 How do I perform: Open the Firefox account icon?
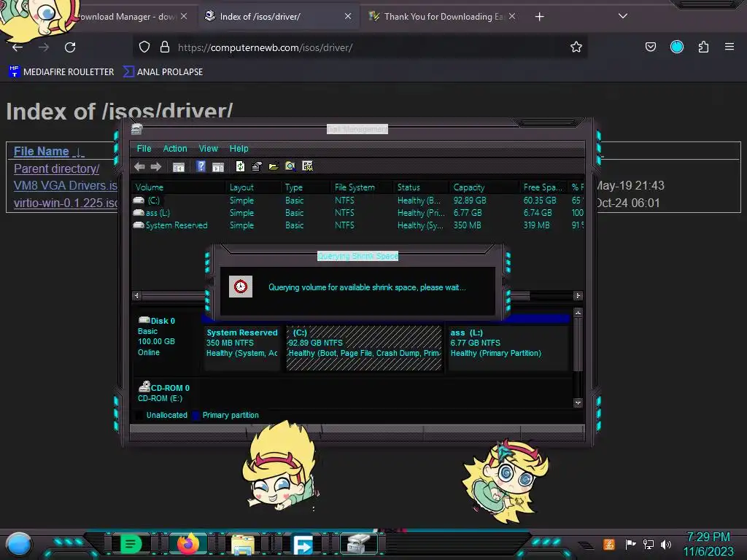(x=677, y=47)
